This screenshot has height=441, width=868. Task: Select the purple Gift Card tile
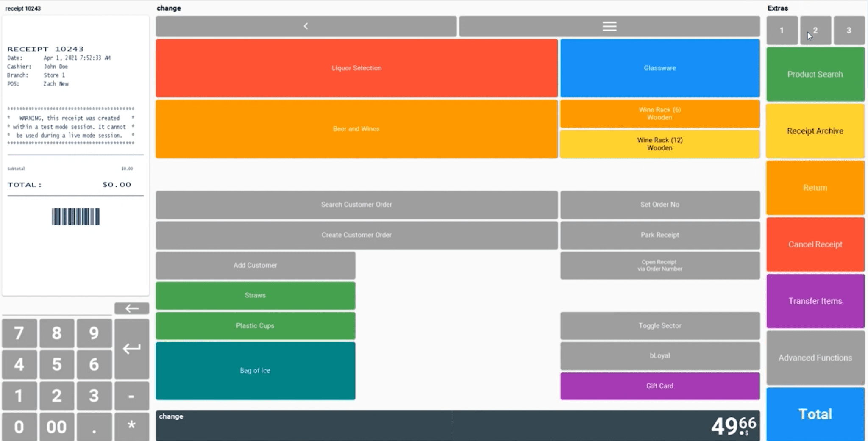[x=659, y=386]
